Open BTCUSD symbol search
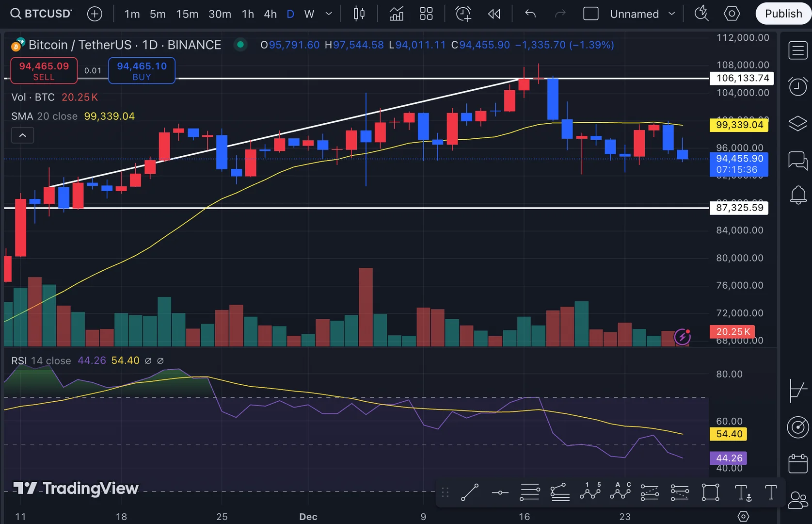This screenshot has height=524, width=812. [x=41, y=14]
